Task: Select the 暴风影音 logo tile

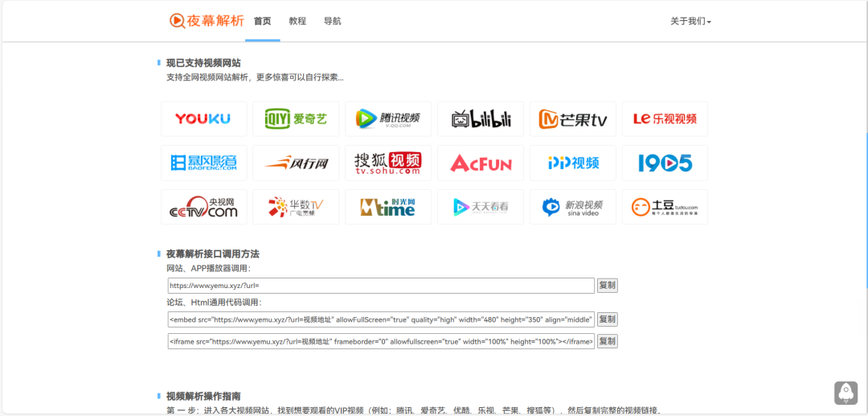Action: coord(203,163)
